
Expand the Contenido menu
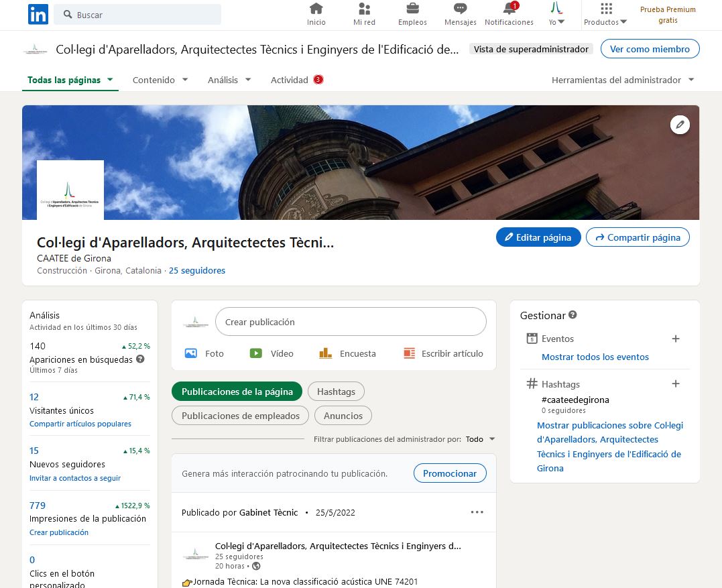click(x=160, y=80)
